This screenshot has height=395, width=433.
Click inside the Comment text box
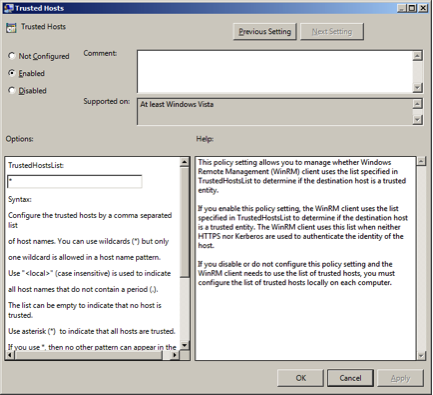pos(275,71)
